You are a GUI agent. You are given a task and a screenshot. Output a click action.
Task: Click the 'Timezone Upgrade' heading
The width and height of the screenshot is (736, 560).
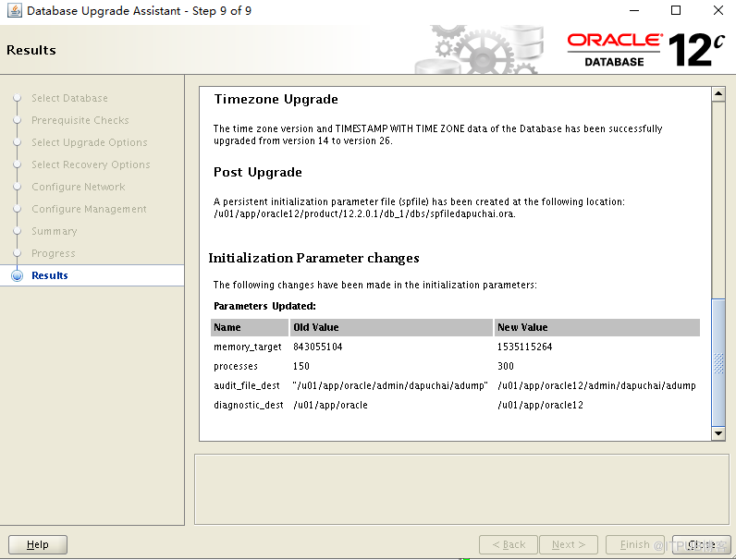(x=276, y=100)
